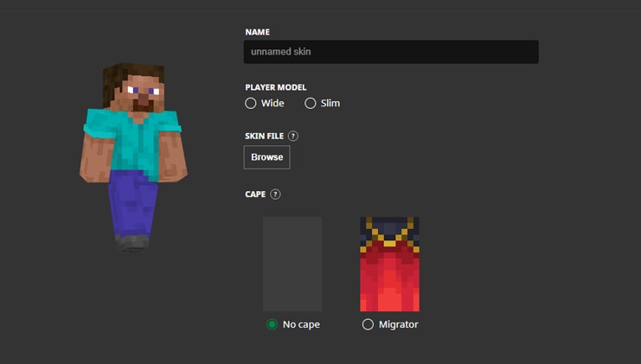Viewport: 641px width, 364px height.
Task: Click the "Slim" label text
Action: click(x=330, y=103)
